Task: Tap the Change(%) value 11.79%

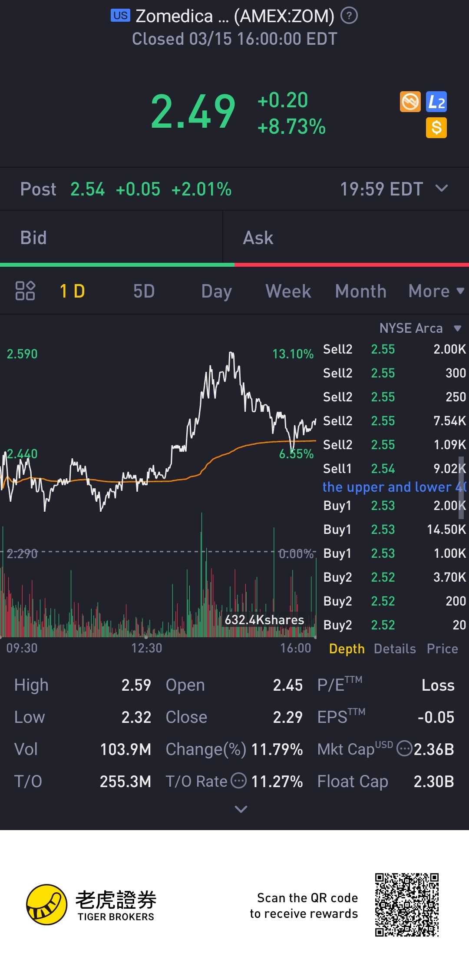Action: pos(277,749)
